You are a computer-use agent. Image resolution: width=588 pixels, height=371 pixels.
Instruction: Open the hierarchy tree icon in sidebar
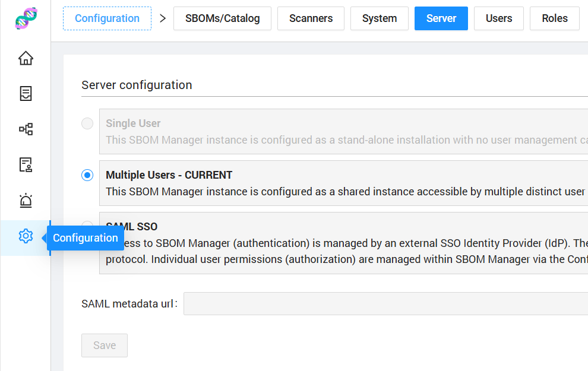26,129
